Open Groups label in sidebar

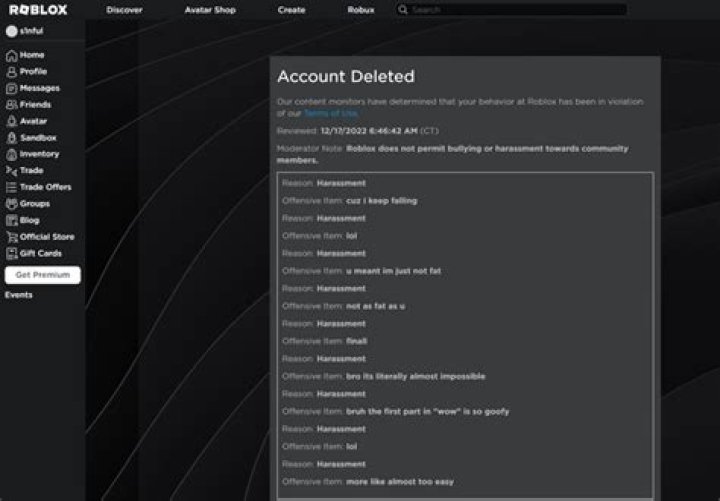coord(35,203)
